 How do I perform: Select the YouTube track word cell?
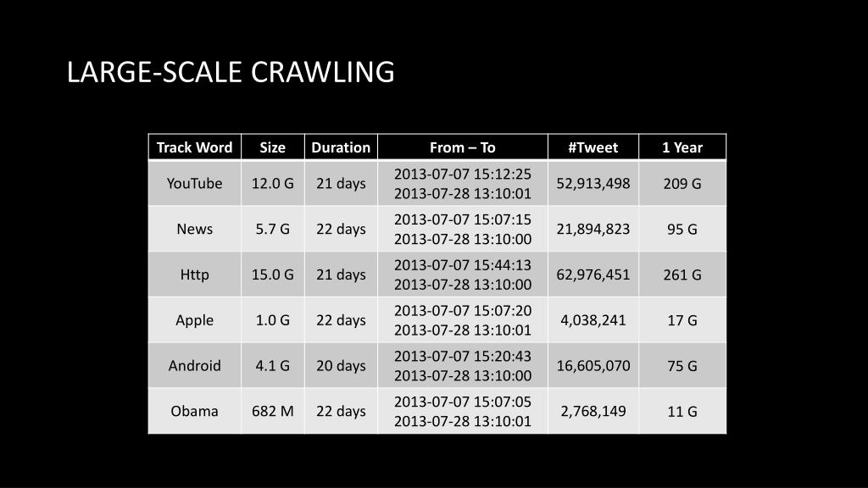(x=194, y=183)
